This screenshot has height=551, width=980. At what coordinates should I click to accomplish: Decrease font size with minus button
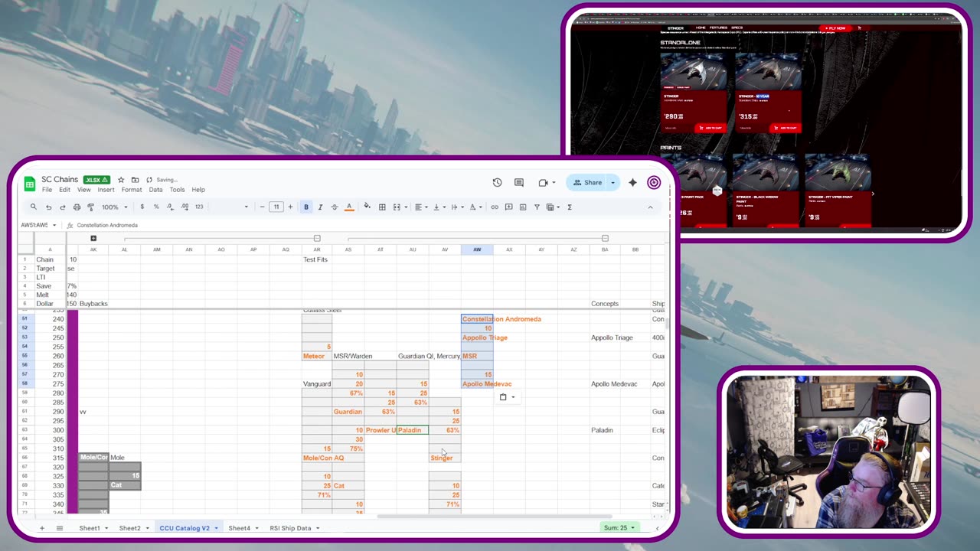pyautogui.click(x=262, y=207)
